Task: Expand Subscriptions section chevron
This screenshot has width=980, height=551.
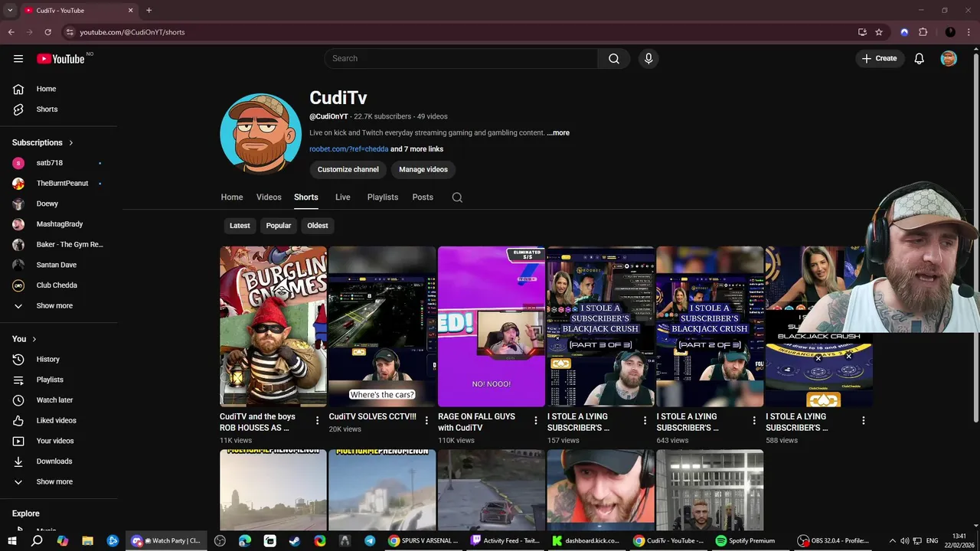Action: (x=71, y=142)
